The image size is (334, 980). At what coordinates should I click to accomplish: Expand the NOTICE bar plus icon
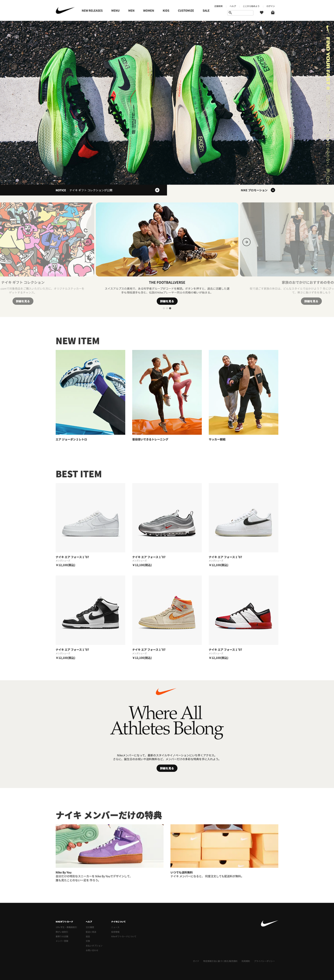pyautogui.click(x=157, y=190)
